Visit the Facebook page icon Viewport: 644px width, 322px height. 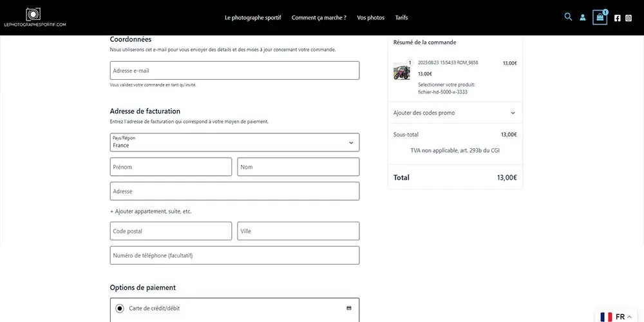tap(618, 18)
